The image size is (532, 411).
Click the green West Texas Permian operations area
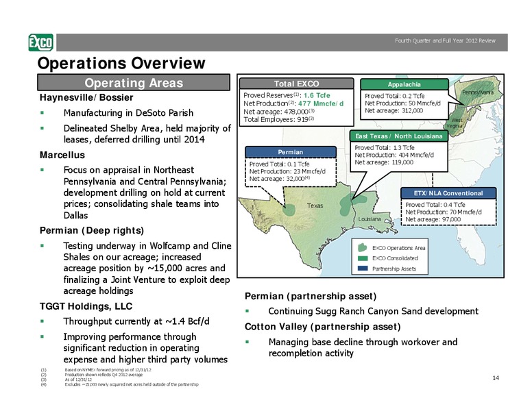coord(289,210)
